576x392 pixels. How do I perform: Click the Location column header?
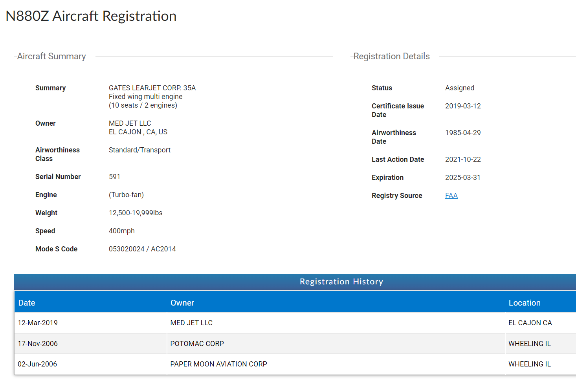pyautogui.click(x=541, y=303)
